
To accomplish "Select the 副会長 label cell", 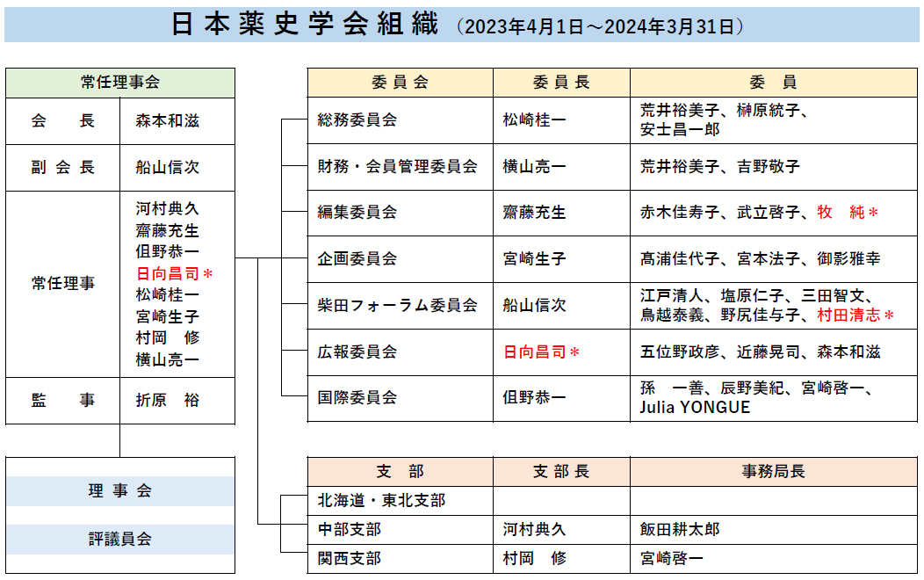I will (63, 167).
